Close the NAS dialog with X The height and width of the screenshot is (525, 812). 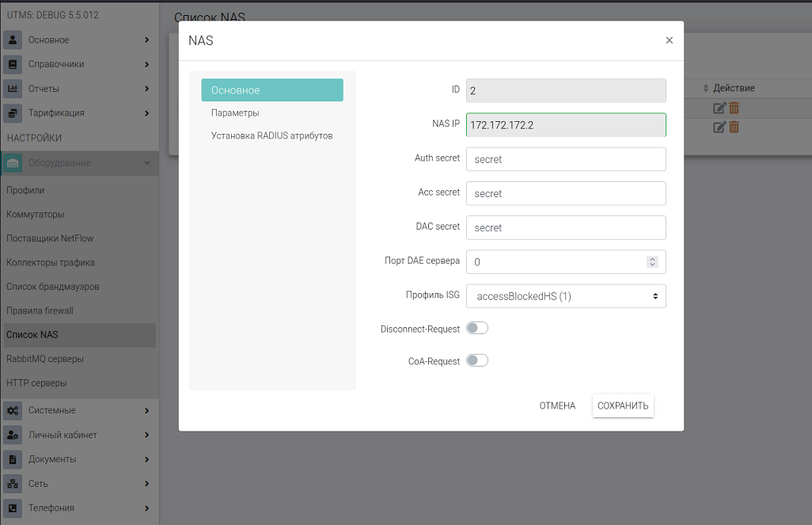tap(669, 40)
